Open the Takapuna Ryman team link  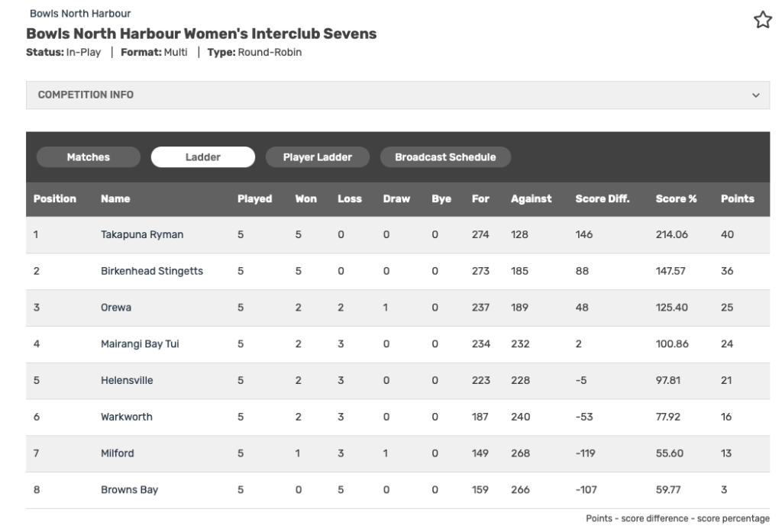tap(142, 234)
